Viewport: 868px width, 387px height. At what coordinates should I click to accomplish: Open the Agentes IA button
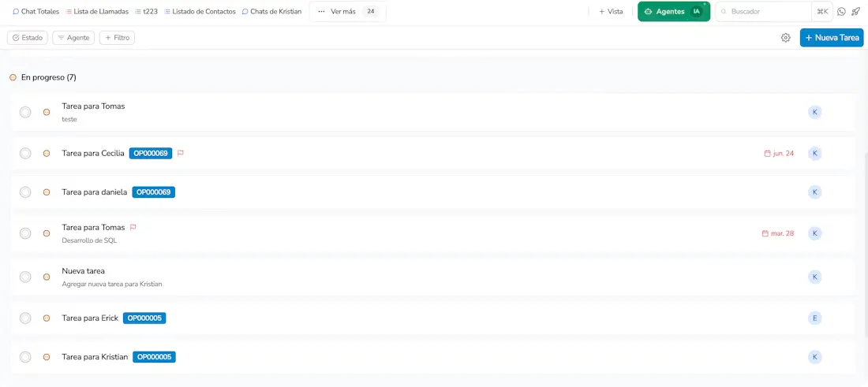click(673, 12)
